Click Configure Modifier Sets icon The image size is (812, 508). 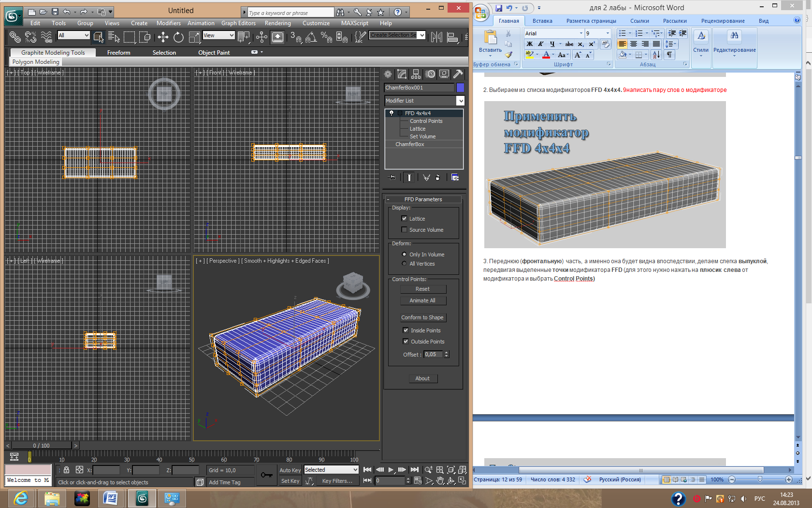(x=455, y=178)
